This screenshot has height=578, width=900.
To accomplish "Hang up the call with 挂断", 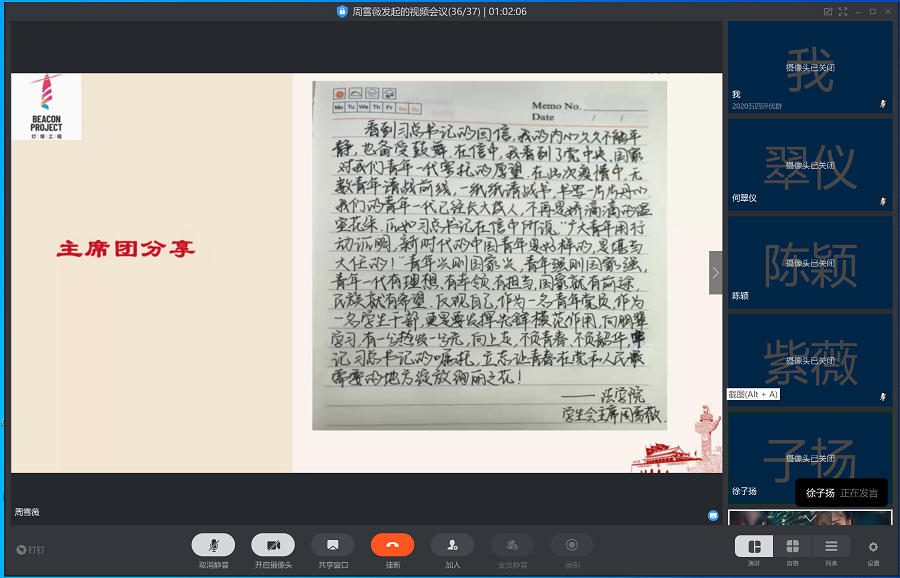I will click(x=392, y=545).
